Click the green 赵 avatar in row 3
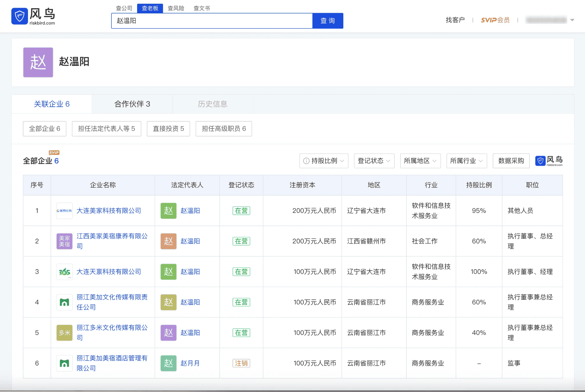This screenshot has height=392, width=585. coord(169,272)
